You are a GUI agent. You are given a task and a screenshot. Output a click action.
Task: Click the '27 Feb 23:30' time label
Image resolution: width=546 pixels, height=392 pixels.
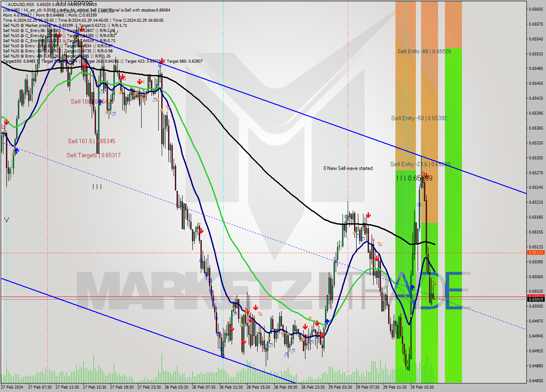[x=149, y=387]
